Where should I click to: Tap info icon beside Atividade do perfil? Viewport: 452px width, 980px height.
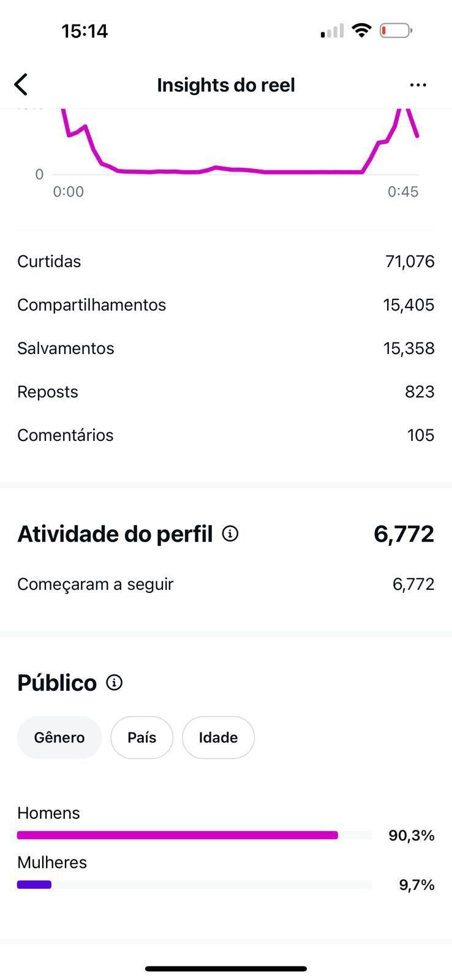(x=230, y=533)
